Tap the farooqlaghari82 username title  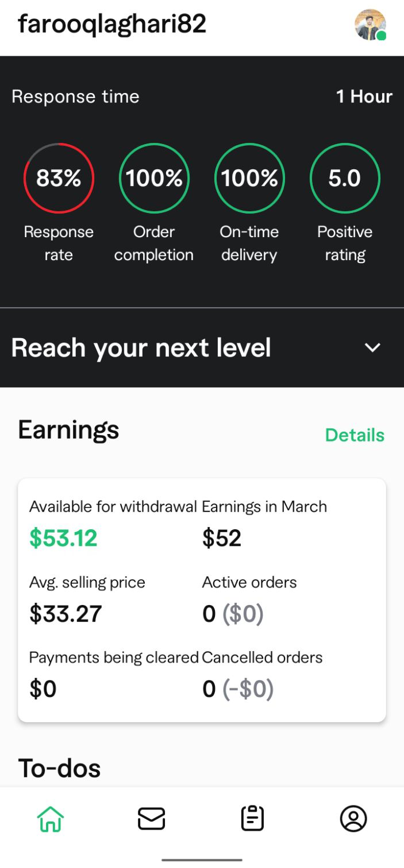tap(112, 24)
